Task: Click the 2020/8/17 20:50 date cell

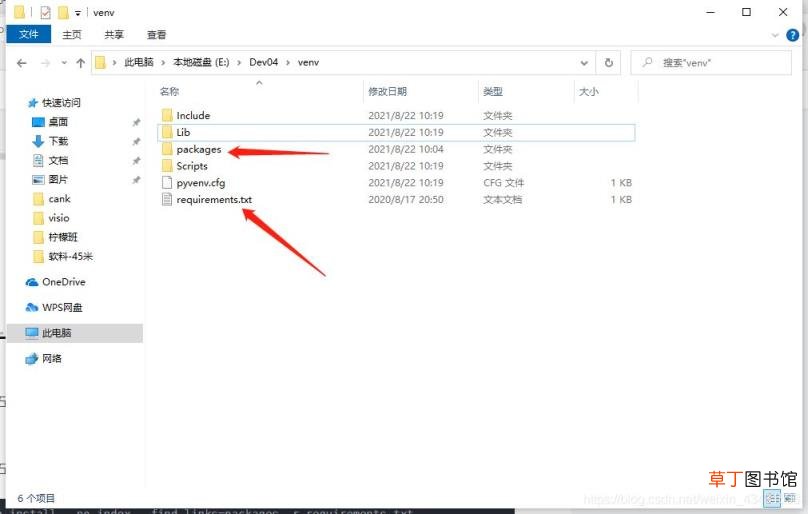Action: tap(406, 200)
